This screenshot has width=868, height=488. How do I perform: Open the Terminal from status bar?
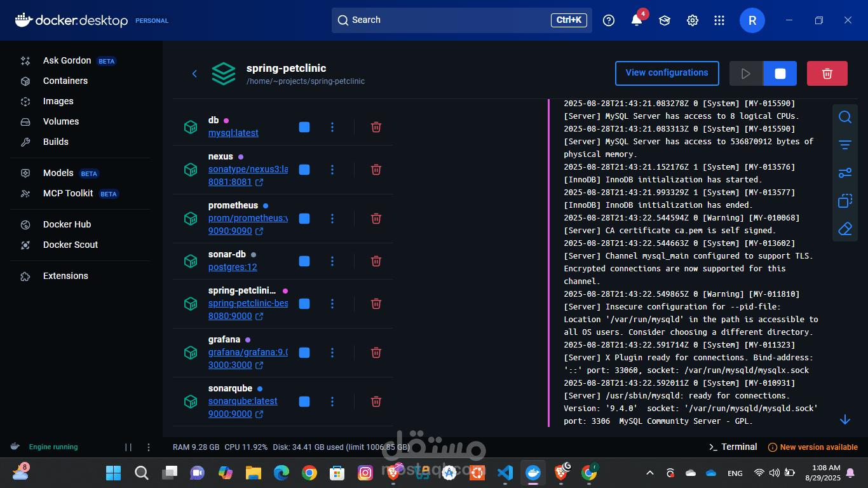[733, 447]
